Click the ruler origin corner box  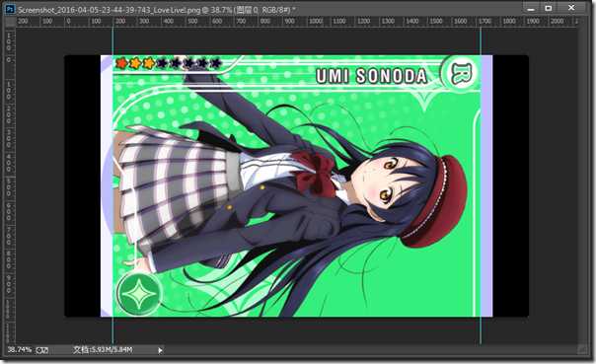10,22
